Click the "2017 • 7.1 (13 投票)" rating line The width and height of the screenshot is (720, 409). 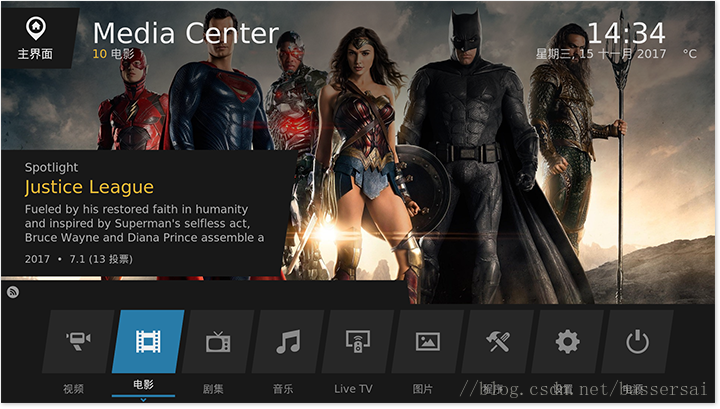79,259
